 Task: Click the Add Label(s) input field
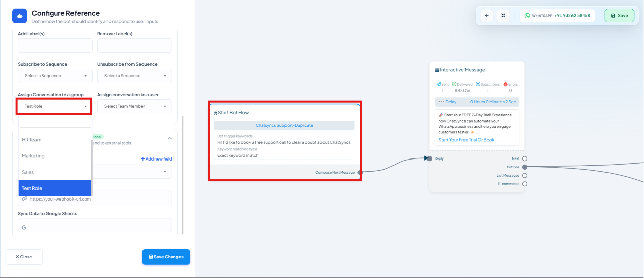coord(55,46)
